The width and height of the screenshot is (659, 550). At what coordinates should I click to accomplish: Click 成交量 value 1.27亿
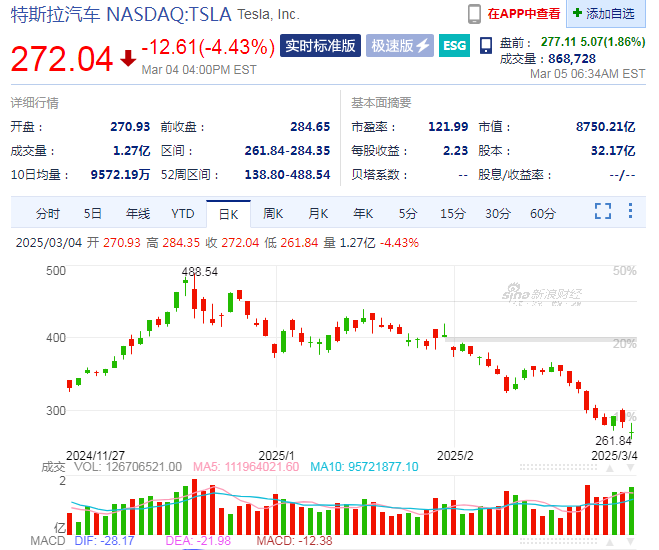(132, 150)
